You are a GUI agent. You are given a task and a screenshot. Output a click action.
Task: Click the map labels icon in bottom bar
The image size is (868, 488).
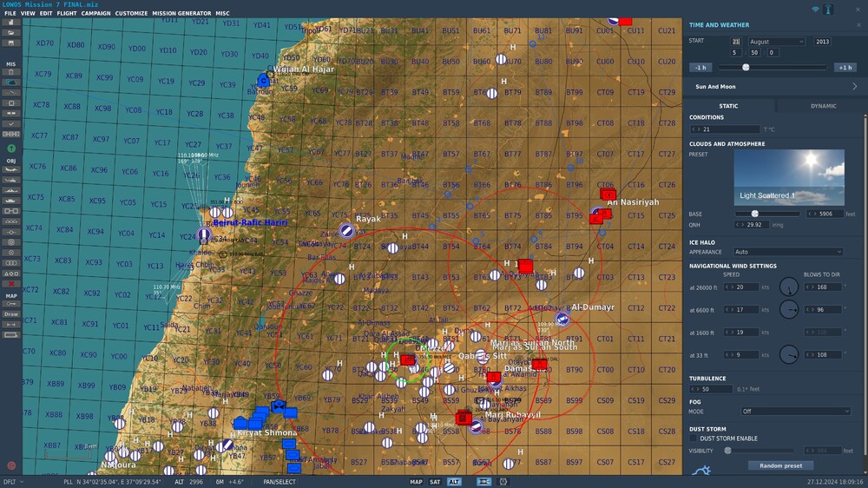483,482
